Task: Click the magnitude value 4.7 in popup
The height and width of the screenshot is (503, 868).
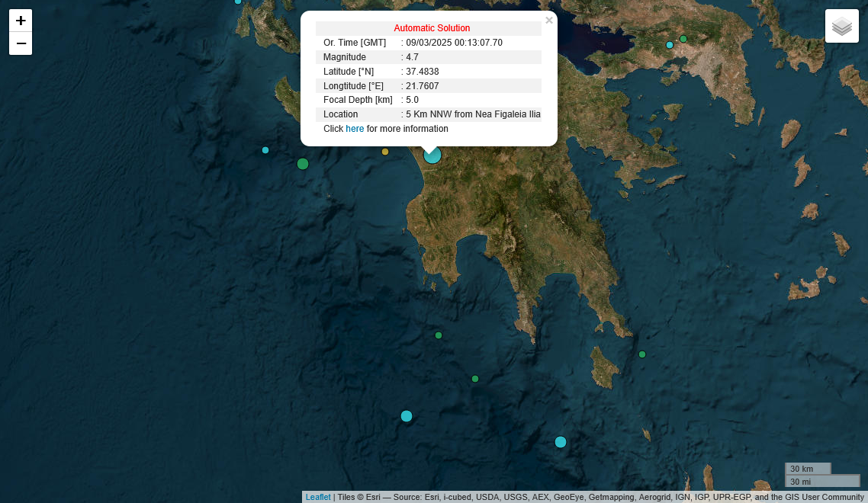Action: tap(412, 57)
